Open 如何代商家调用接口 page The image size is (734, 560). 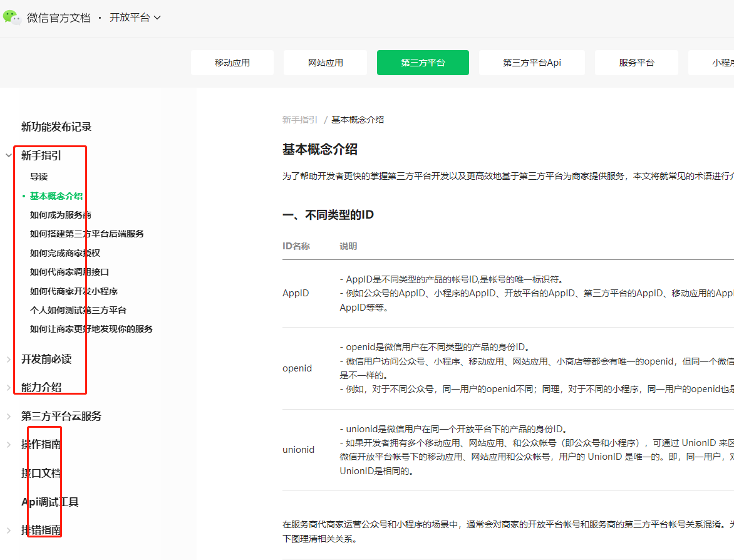[70, 272]
